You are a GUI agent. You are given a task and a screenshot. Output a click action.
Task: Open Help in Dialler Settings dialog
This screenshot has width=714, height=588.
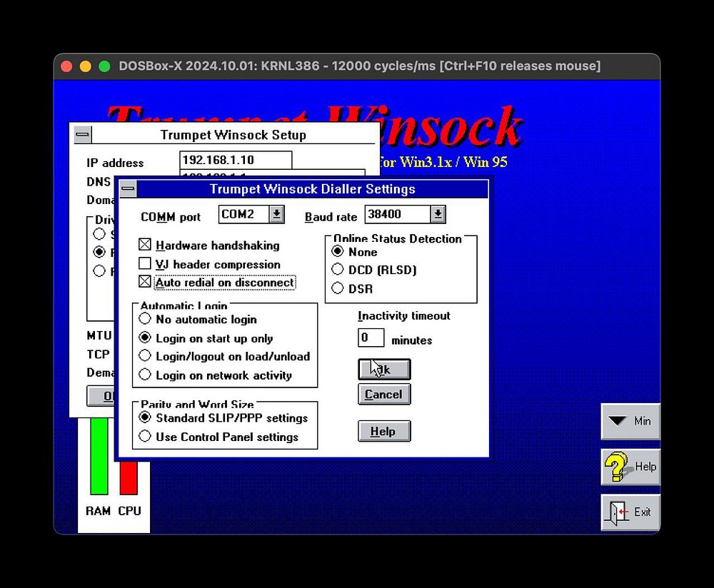[x=384, y=431]
